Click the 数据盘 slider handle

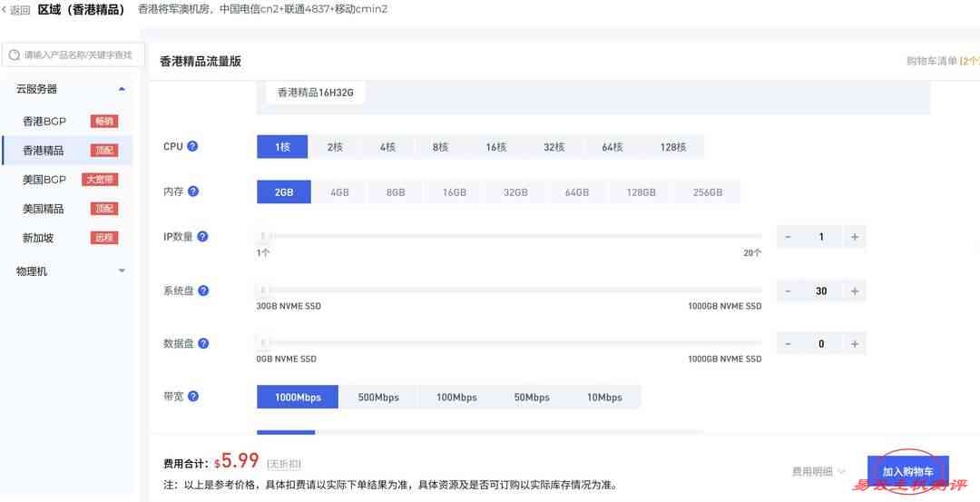coord(263,343)
